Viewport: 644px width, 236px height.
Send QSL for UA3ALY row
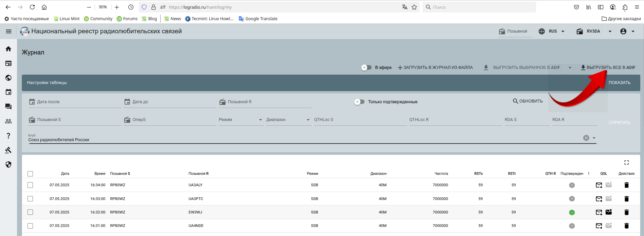pyautogui.click(x=599, y=185)
